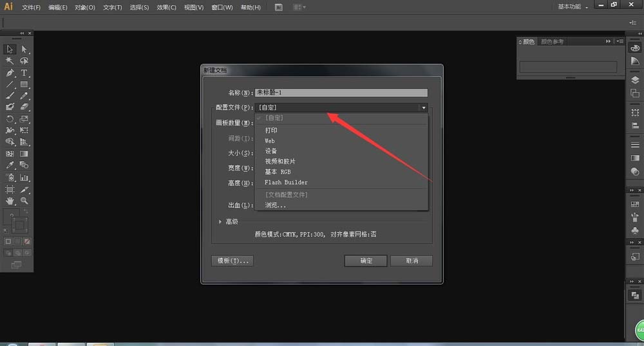Open the 效果(C) menu
The height and width of the screenshot is (346, 644).
(166, 7)
